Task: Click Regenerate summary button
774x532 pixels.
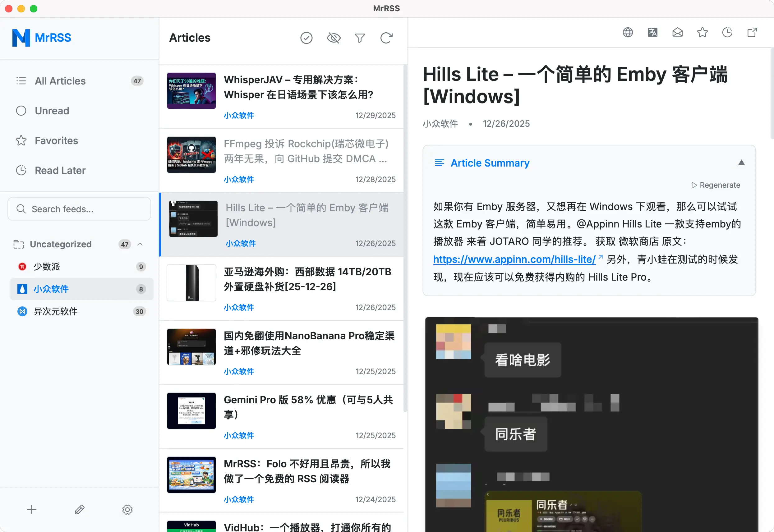Action: 716,185
